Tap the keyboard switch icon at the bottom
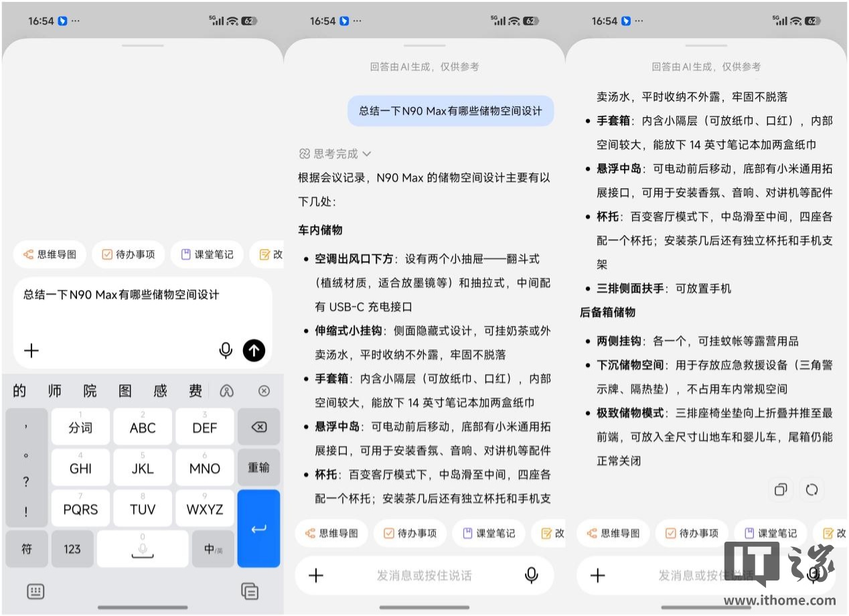This screenshot has height=616, width=849. tap(35, 591)
